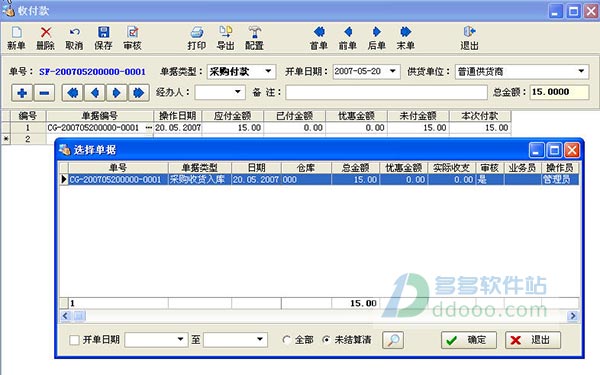Click the 操作员 column header in dialog
Screen dimensions: 600x375
(559, 168)
